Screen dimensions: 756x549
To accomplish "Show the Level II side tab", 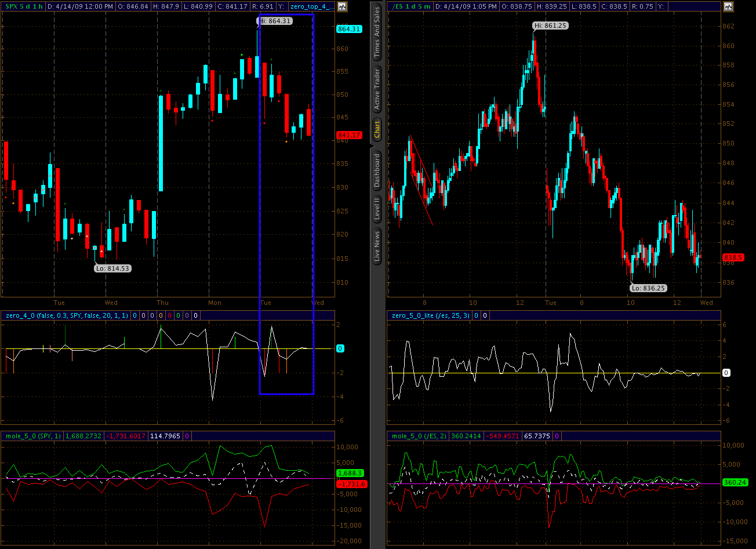I will click(x=377, y=209).
